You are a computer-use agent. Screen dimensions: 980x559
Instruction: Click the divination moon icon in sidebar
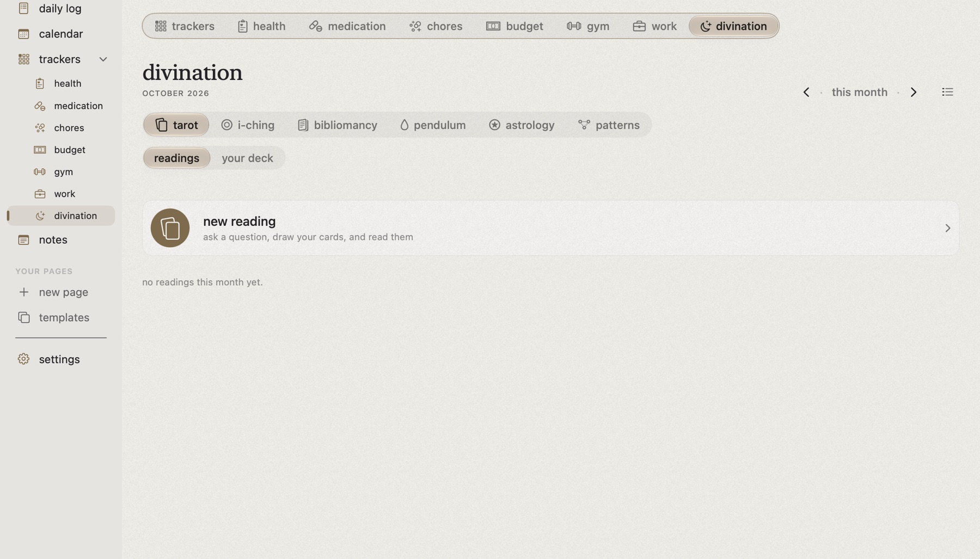point(40,216)
